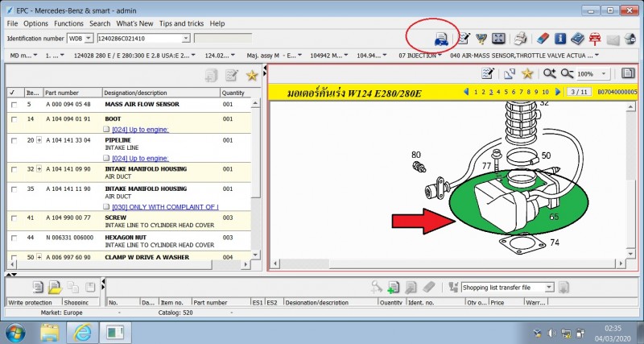Click the picture note icon above the diagram

click(x=488, y=73)
